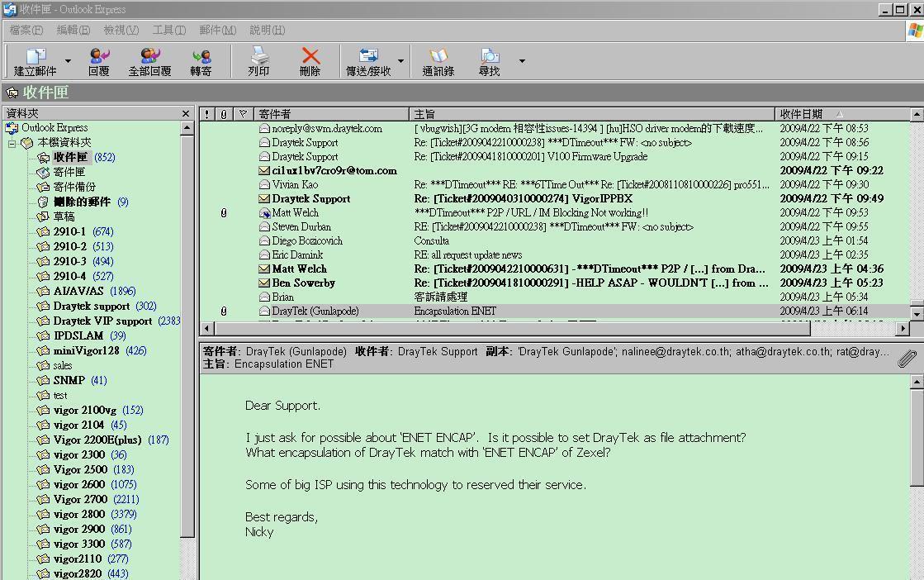The width and height of the screenshot is (924, 580).
Task: Open the 草稿 drafts folder
Action: tap(56, 216)
